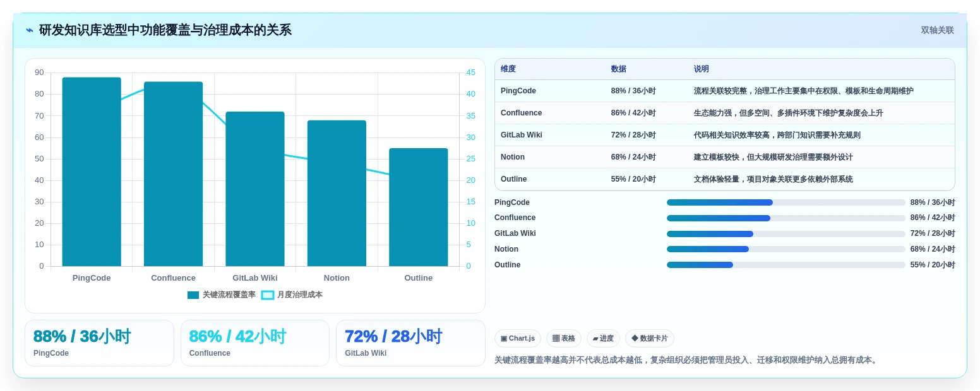The width and height of the screenshot is (980, 391).
Task: Click the description starting 建立模板较快
Action: (774, 157)
